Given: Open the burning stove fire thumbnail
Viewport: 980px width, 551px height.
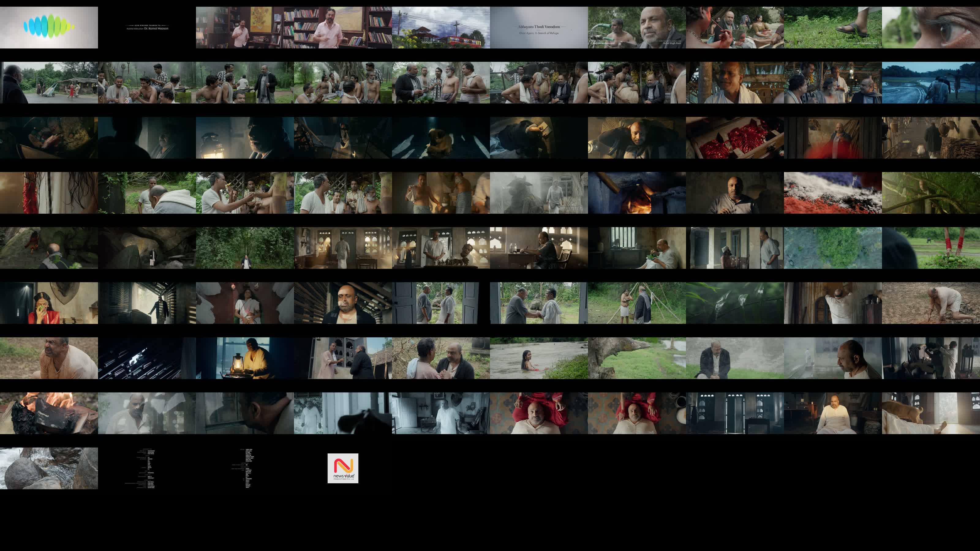Looking at the screenshot, I should [636, 193].
